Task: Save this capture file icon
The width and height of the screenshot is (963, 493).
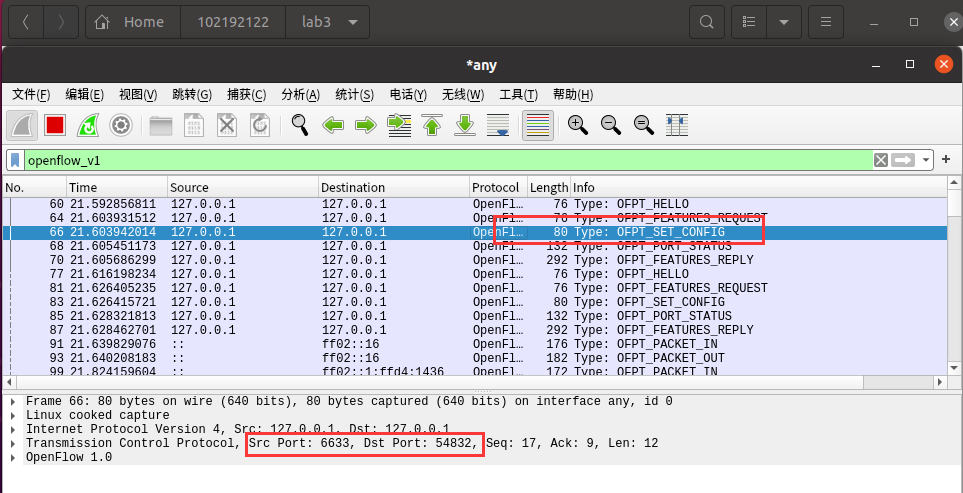Action: [194, 126]
